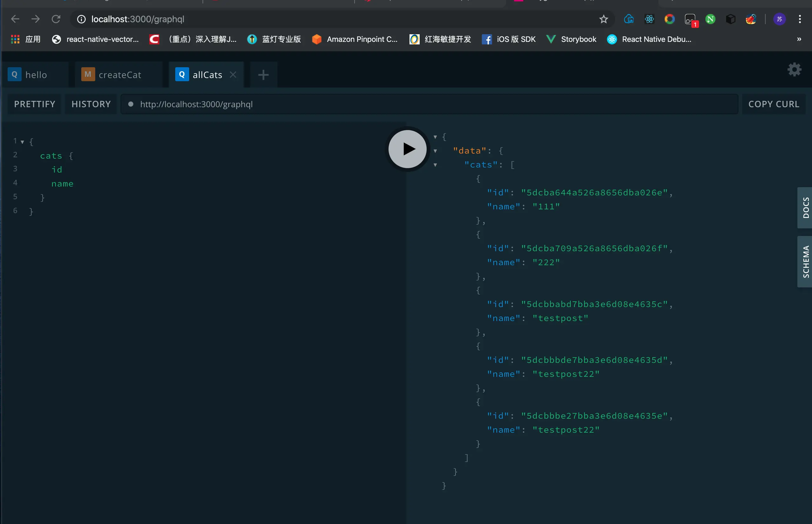Open the React DevTools extension icon
The image size is (812, 524).
pos(649,19)
